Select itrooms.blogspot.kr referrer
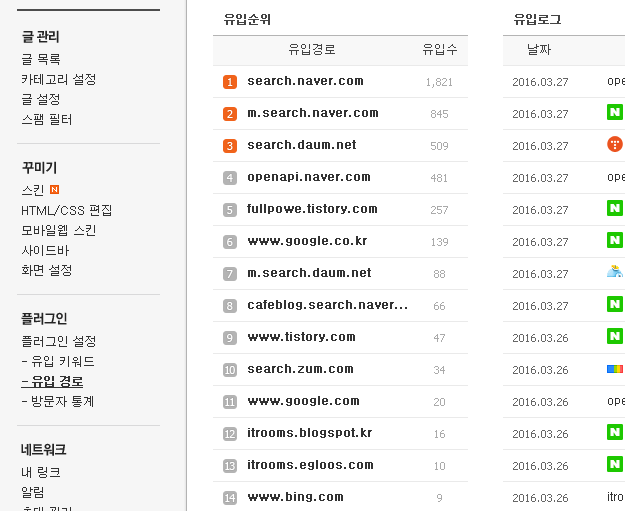625x511 pixels. [310, 433]
